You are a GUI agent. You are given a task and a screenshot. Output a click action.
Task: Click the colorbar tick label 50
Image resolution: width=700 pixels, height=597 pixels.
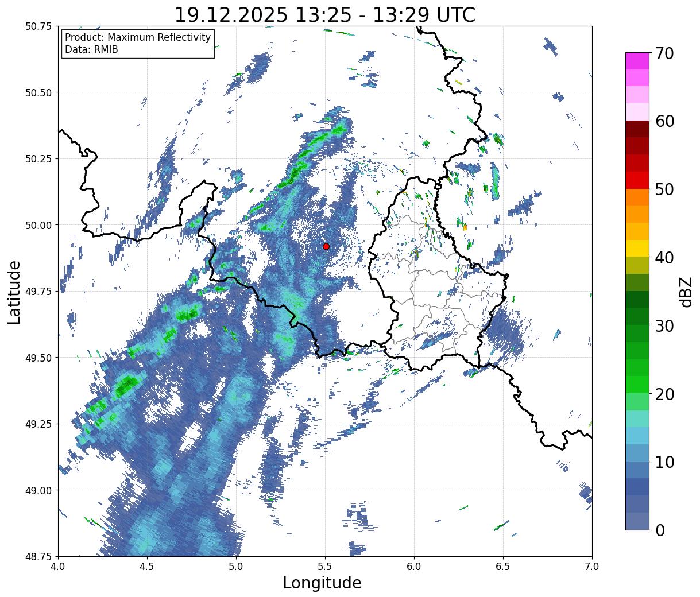tap(664, 189)
